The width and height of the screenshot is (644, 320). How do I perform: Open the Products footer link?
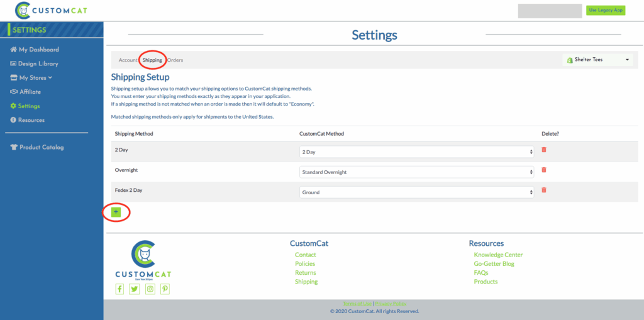point(486,282)
